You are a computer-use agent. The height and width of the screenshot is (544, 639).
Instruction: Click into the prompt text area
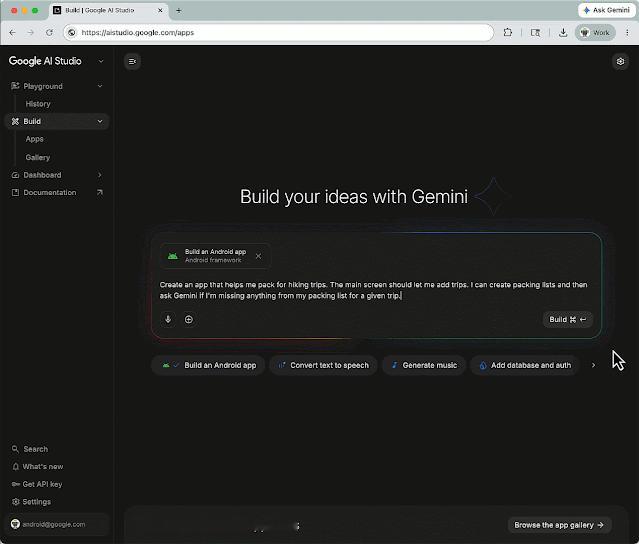coord(373,290)
